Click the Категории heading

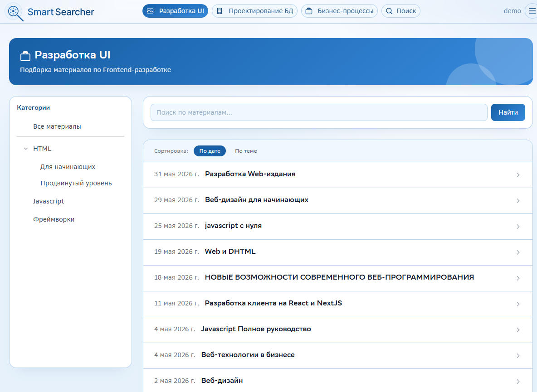coord(33,108)
